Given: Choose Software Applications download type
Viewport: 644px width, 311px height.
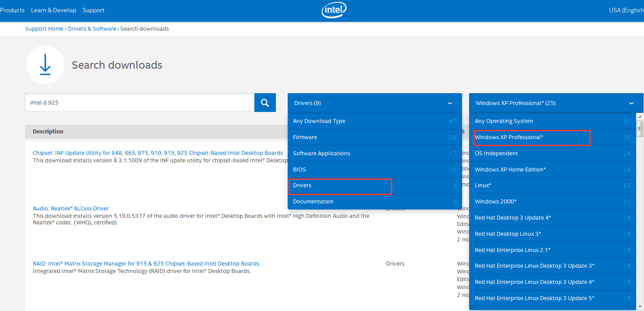Looking at the screenshot, I should (375, 154).
